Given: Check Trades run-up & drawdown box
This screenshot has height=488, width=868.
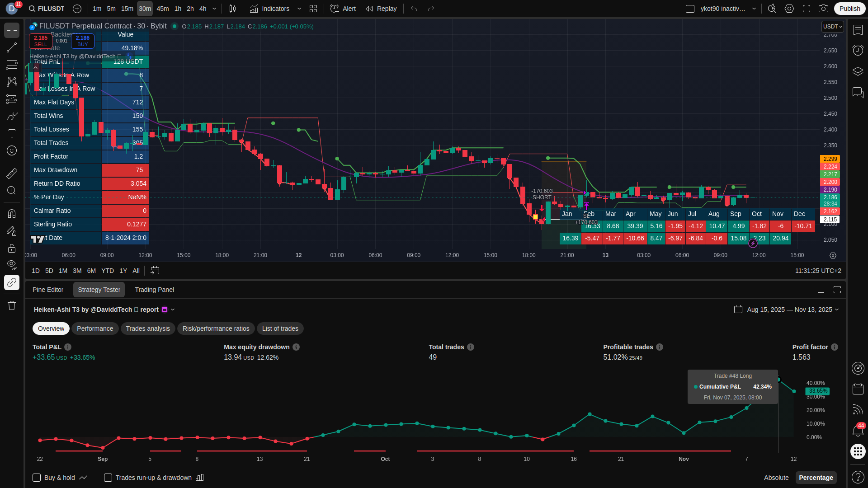Looking at the screenshot, I should pyautogui.click(x=108, y=478).
